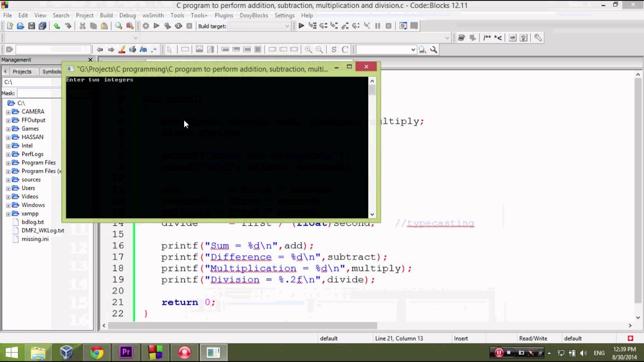The width and height of the screenshot is (644, 362).
Task: Expand the HASSAN folder node
Action: [x=8, y=137]
